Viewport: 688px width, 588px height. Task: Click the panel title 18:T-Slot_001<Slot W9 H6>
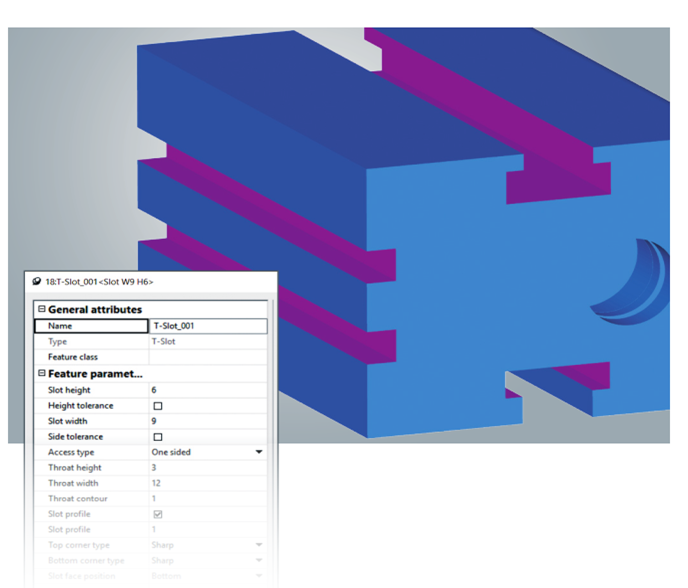(x=99, y=282)
